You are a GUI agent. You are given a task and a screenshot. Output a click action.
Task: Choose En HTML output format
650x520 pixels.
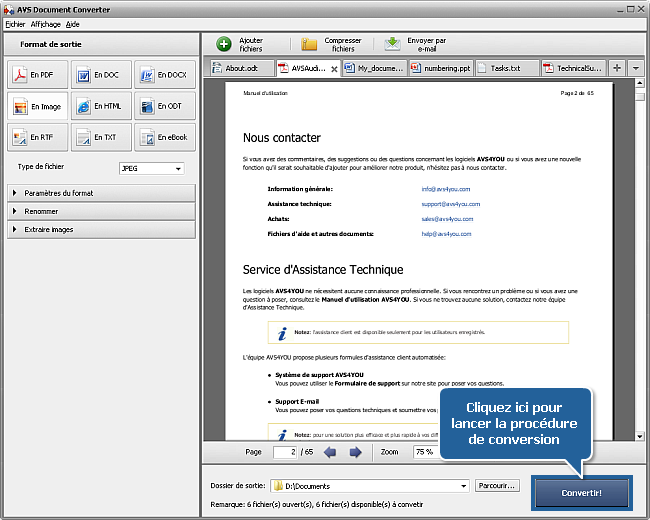(x=101, y=106)
